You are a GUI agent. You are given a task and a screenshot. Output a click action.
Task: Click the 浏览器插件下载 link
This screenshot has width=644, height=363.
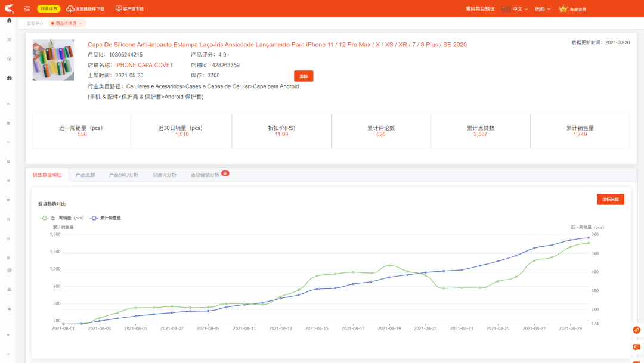pyautogui.click(x=89, y=8)
